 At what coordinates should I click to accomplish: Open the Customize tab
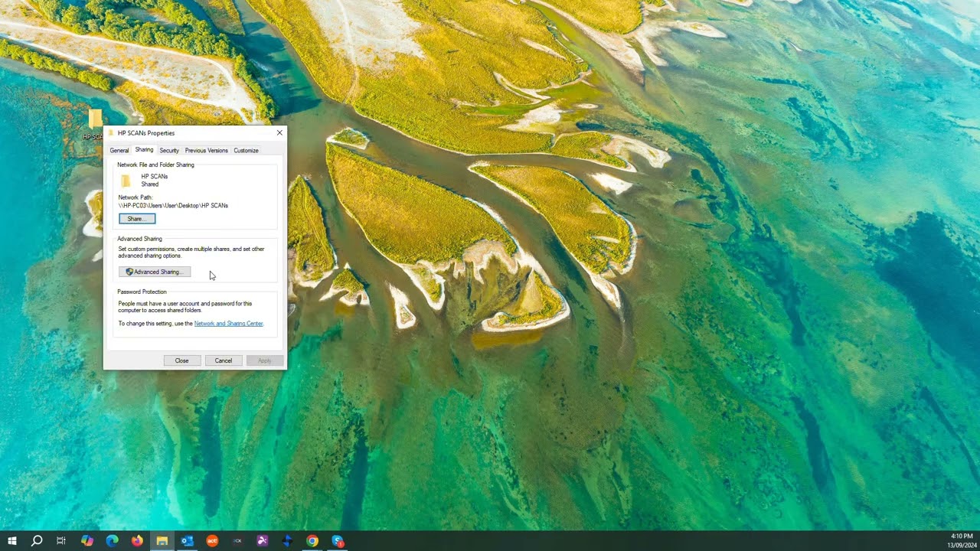tap(246, 151)
